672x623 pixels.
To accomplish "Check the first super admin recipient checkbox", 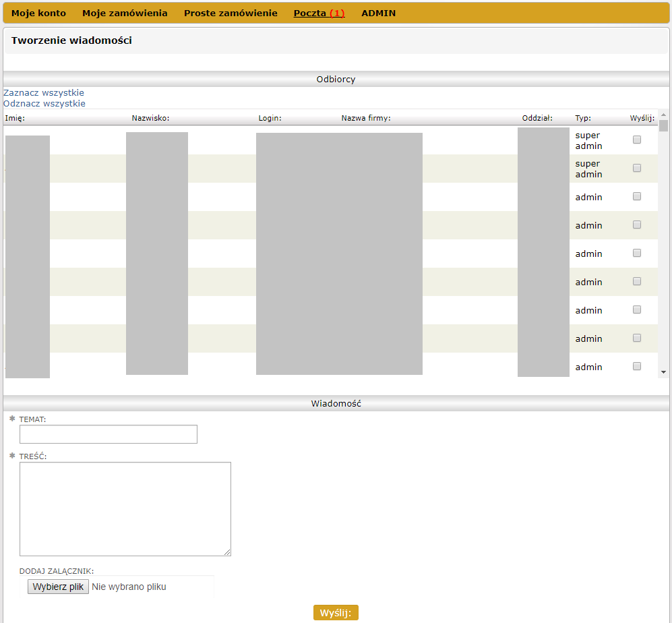I will (637, 140).
